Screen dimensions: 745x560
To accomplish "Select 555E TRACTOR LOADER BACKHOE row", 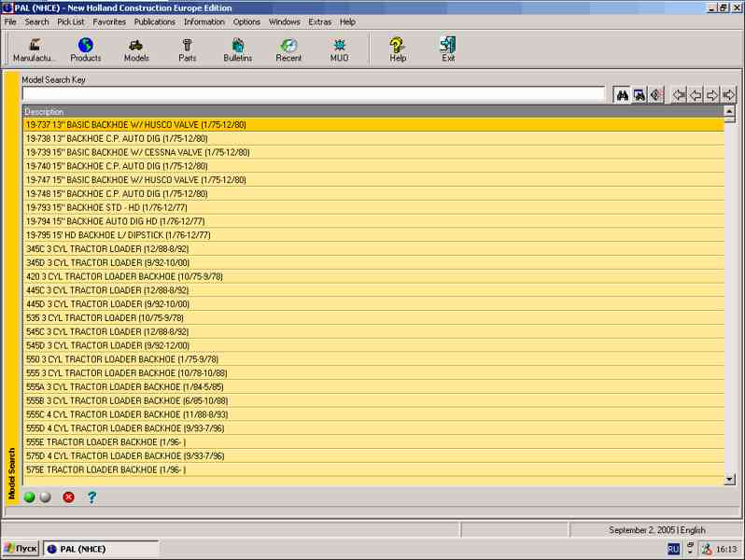I will (373, 441).
